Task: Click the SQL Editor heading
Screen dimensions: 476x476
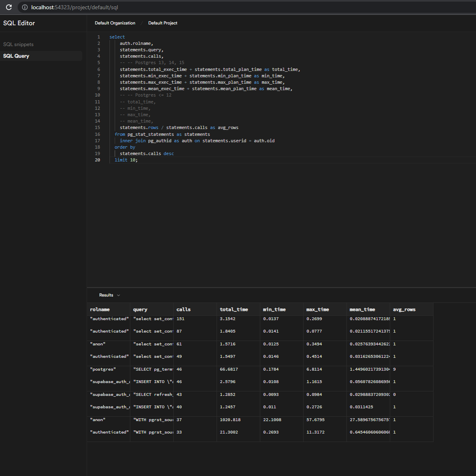Action: click(x=19, y=23)
